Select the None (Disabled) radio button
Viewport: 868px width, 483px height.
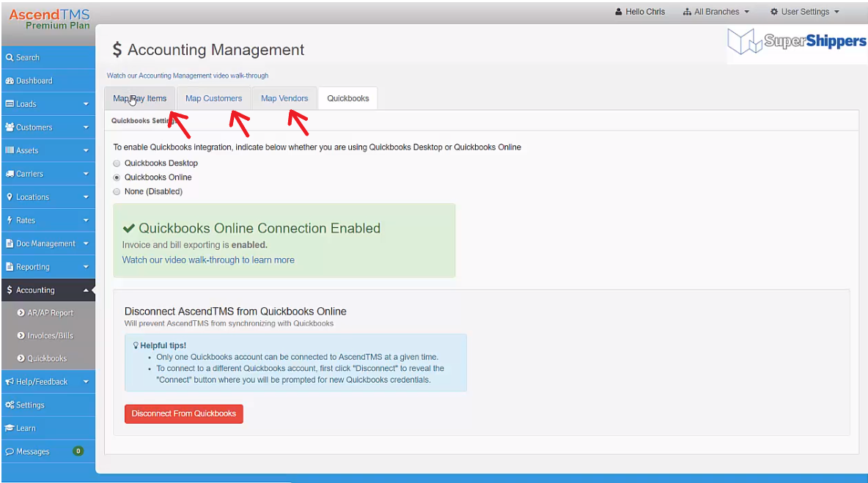click(x=117, y=192)
